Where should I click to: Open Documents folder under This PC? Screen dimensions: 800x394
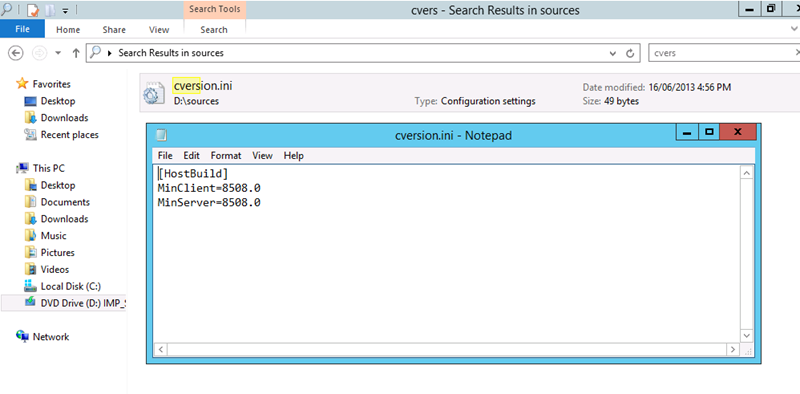pos(65,202)
